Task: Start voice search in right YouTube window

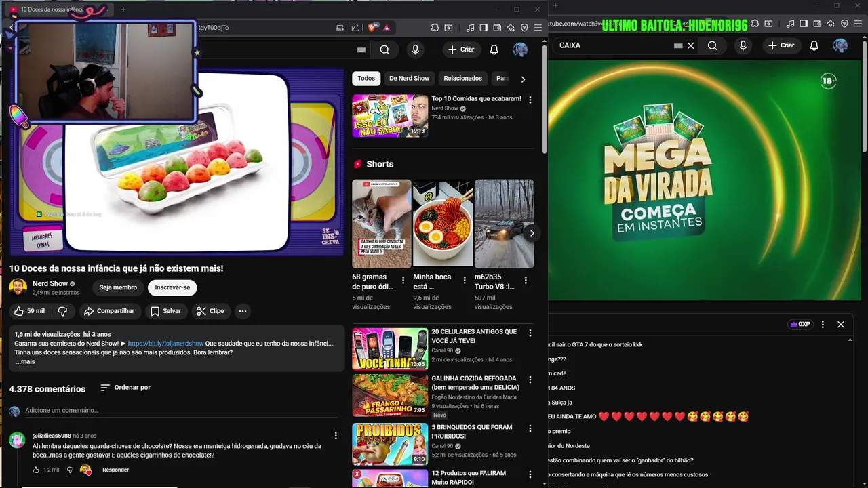Action: pos(743,45)
